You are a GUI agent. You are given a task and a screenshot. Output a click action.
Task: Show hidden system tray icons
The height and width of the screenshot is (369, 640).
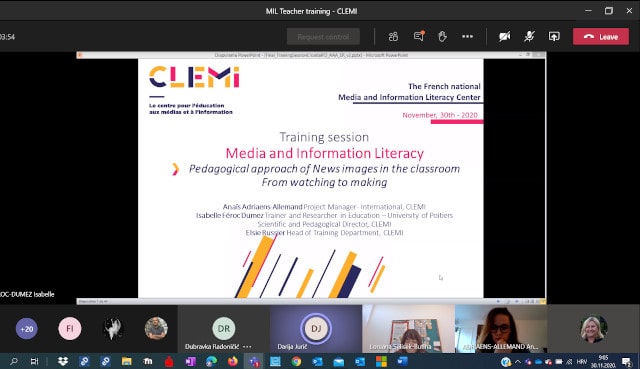(518, 362)
